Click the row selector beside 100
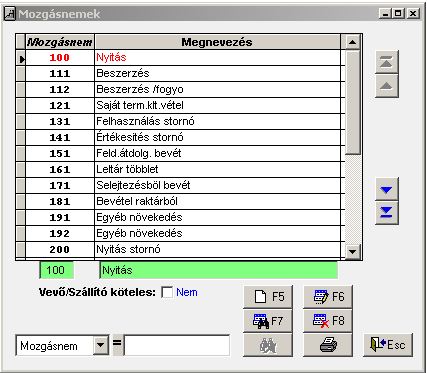This screenshot has width=427, height=373. point(21,58)
